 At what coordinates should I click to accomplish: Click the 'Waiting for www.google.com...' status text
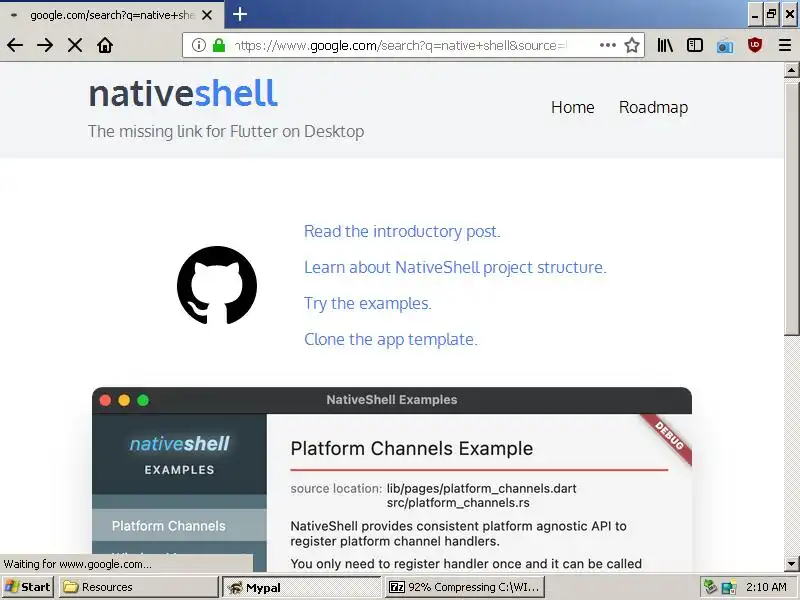tap(78, 564)
